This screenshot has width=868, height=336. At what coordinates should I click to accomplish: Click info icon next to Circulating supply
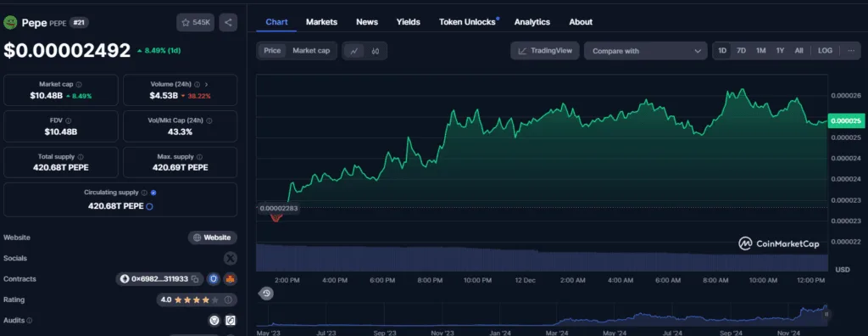144,193
